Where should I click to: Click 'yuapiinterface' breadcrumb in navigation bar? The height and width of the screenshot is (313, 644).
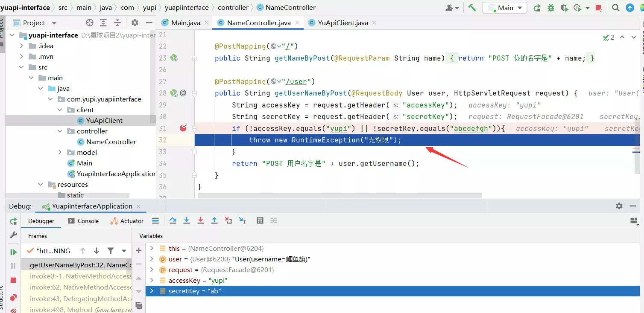coord(187,8)
